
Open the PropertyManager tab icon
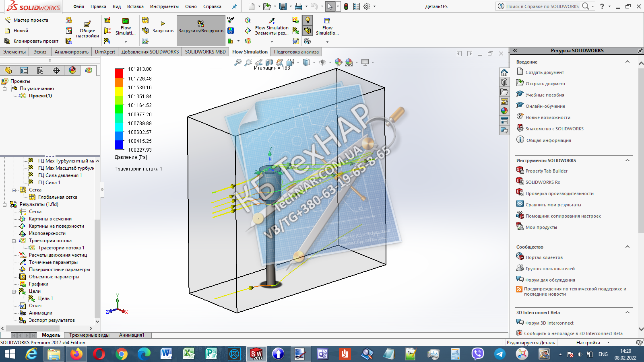[24, 70]
